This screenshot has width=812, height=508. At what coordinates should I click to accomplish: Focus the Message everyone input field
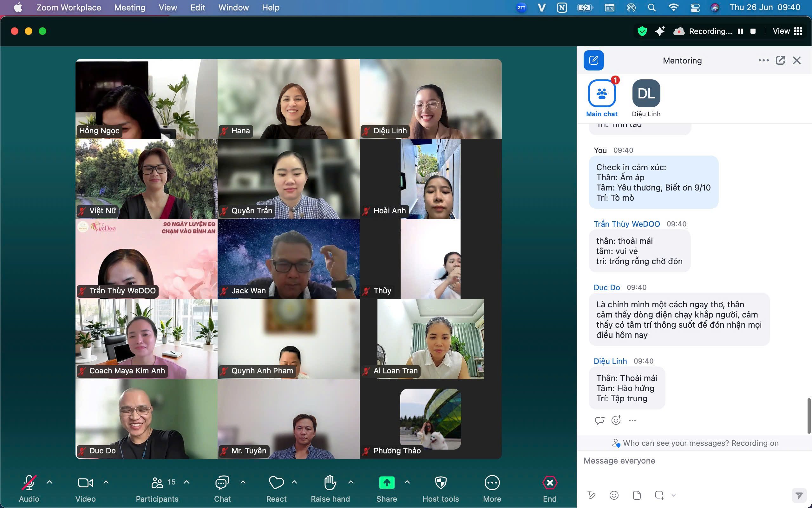[694, 461]
